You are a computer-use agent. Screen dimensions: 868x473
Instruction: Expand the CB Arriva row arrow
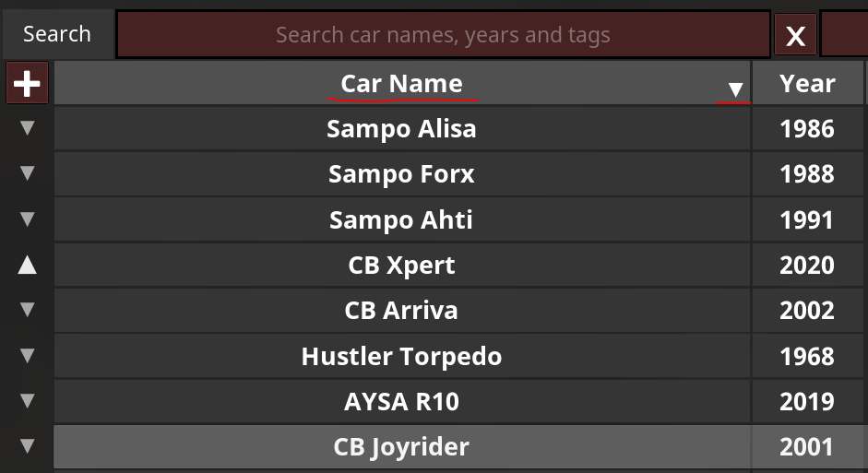27,310
